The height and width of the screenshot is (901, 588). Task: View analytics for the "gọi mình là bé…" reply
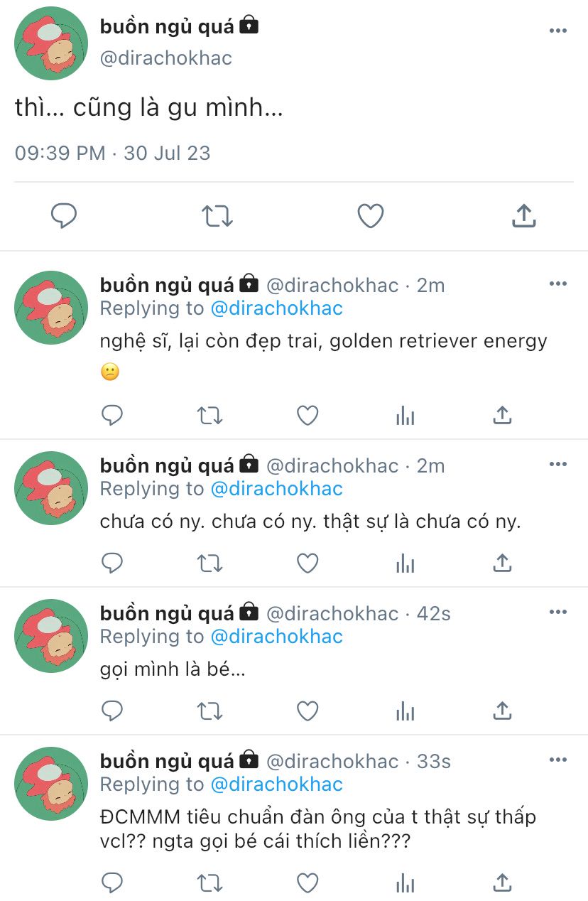coord(405,711)
